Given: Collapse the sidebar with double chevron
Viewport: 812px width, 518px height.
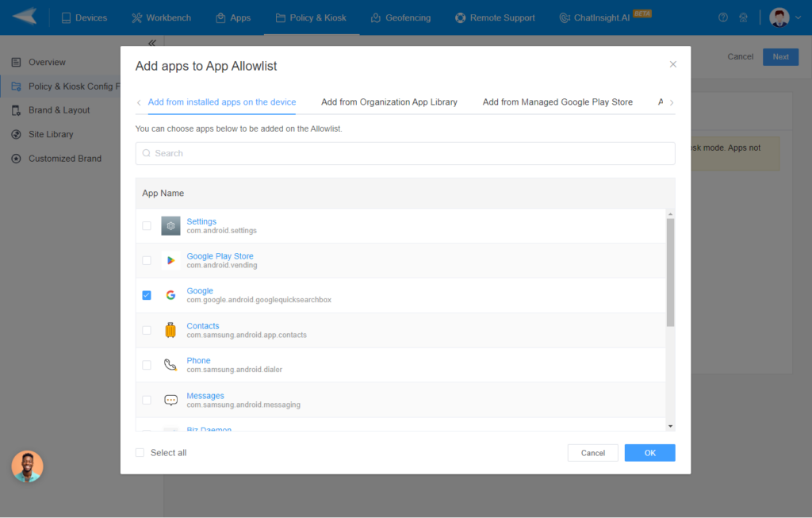Looking at the screenshot, I should point(151,43).
